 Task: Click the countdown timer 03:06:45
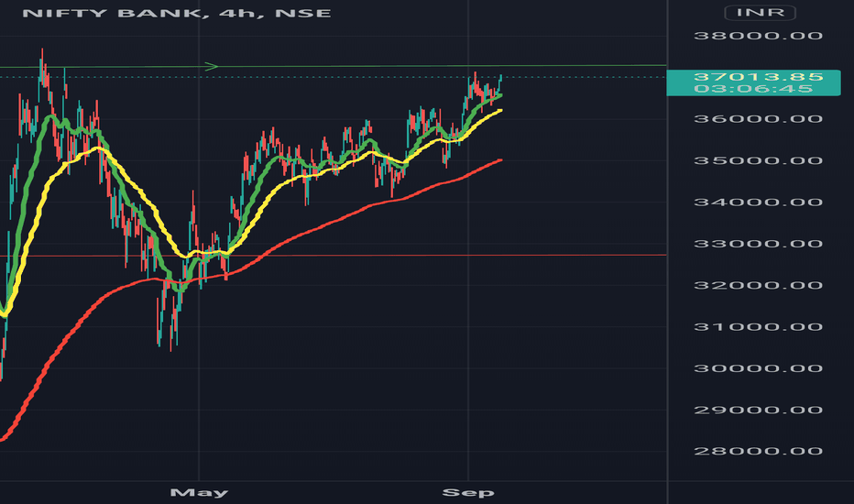(x=754, y=89)
